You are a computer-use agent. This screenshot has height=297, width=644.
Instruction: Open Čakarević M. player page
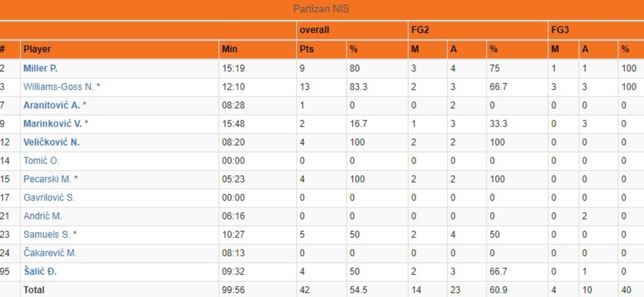point(50,253)
